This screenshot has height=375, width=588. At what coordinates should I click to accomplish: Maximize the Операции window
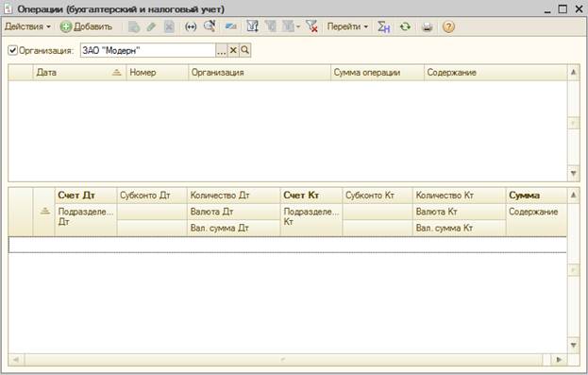click(563, 9)
